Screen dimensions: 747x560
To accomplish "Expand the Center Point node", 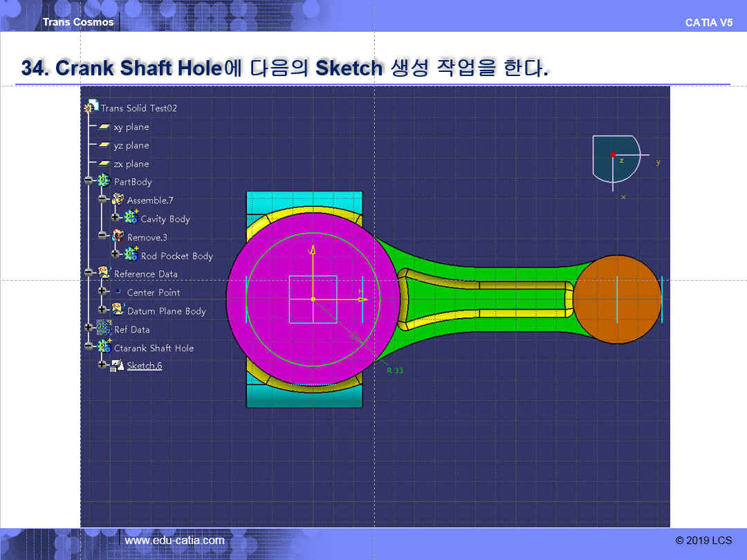I will click(x=102, y=291).
